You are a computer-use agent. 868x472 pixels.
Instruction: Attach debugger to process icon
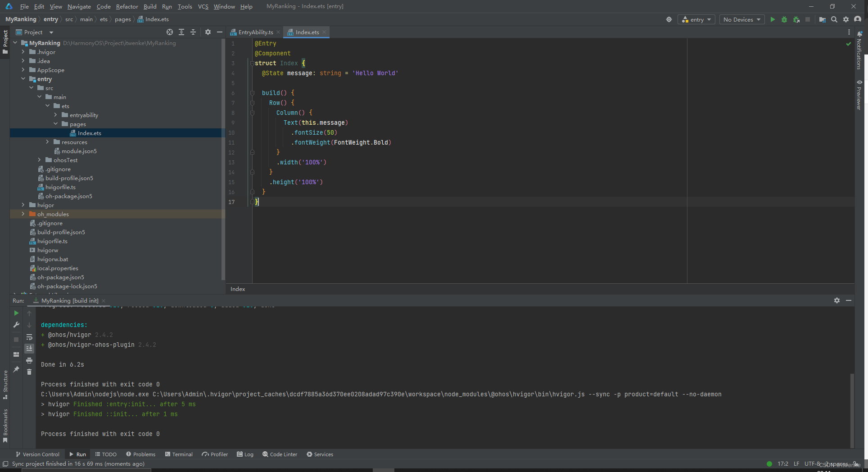(x=796, y=19)
